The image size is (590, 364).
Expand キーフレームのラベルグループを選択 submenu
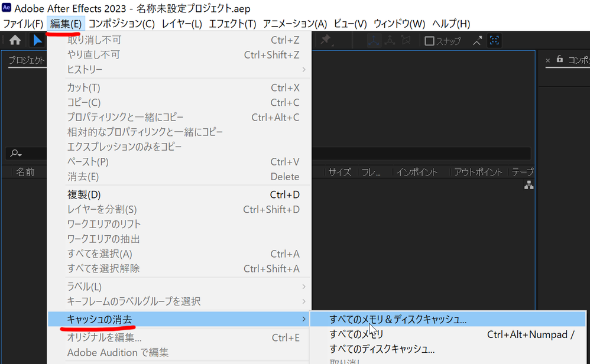[180, 301]
